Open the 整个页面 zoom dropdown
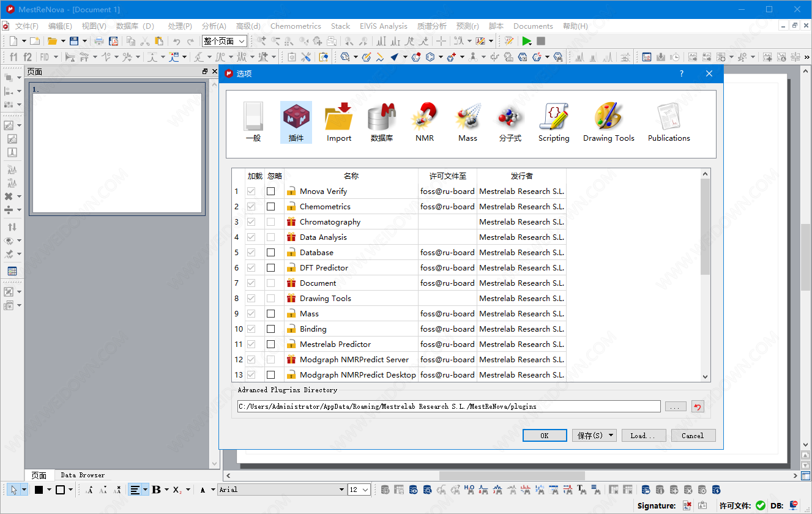 225,41
